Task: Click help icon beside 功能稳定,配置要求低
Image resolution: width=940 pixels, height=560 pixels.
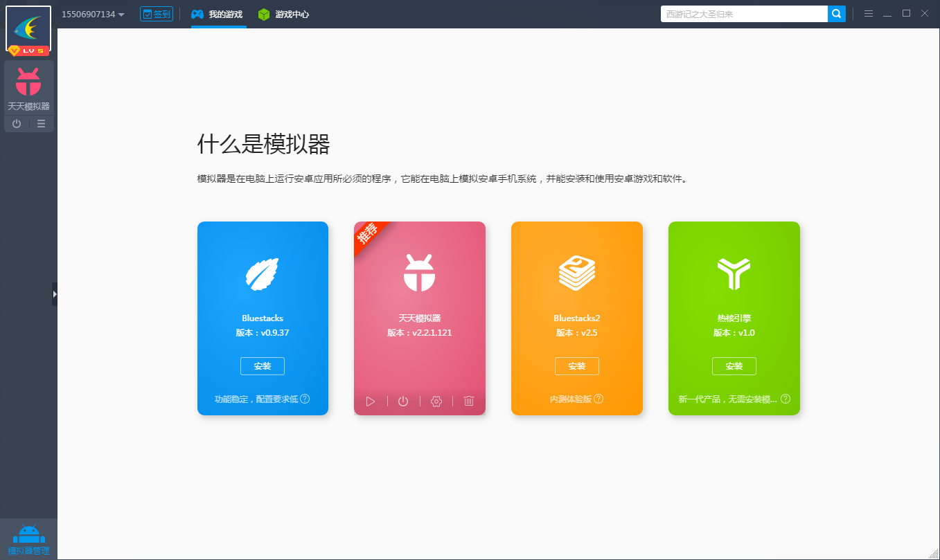Action: point(305,399)
